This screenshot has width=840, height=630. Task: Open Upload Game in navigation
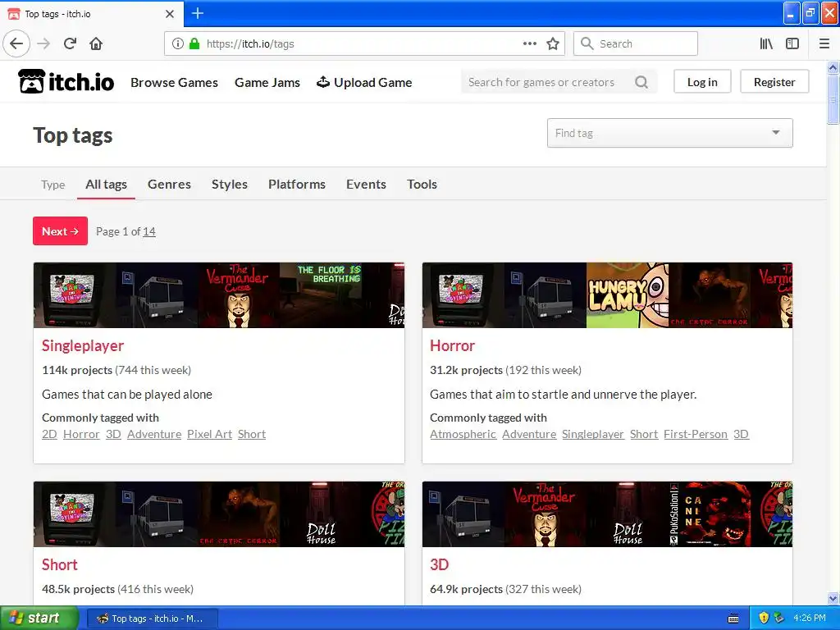(364, 83)
